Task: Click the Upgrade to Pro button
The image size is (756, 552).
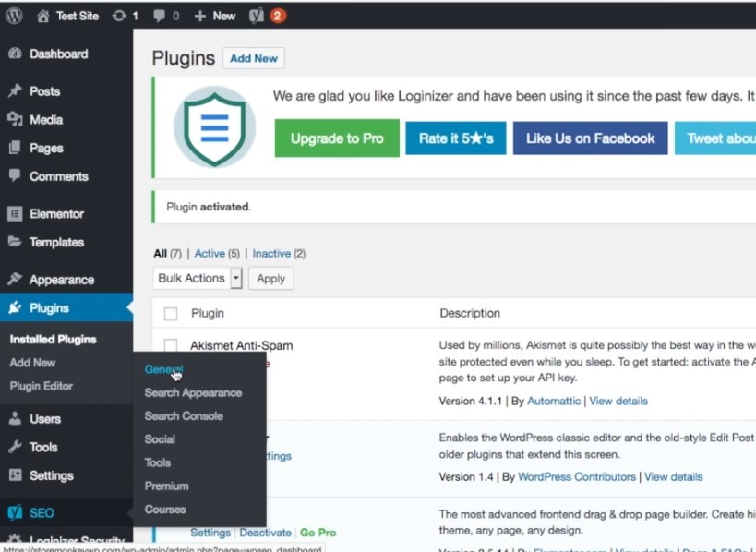Action: 337,138
